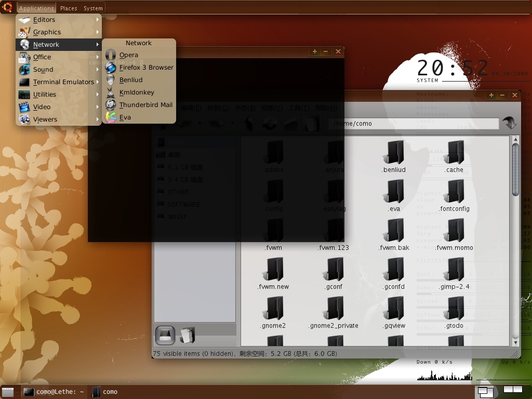Viewport: 532px width, 399px height.
Task: Select the .gconfd folder
Action: coord(394,274)
